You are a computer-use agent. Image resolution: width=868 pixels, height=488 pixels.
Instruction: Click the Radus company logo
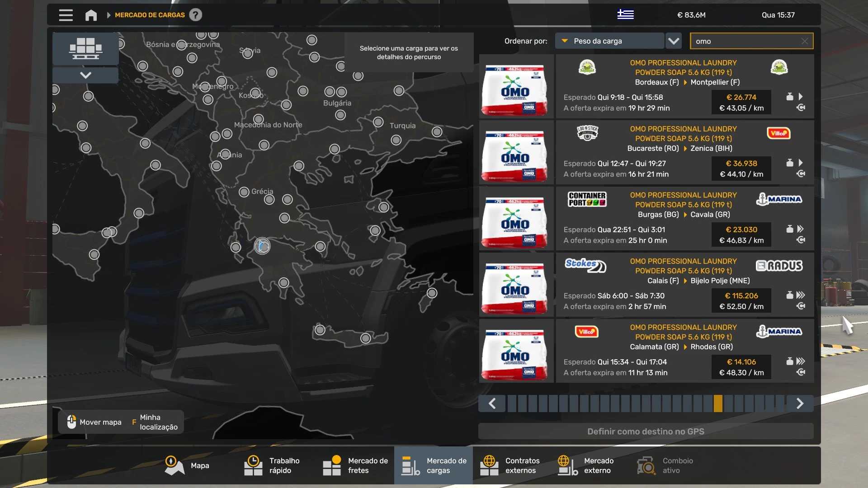click(779, 266)
